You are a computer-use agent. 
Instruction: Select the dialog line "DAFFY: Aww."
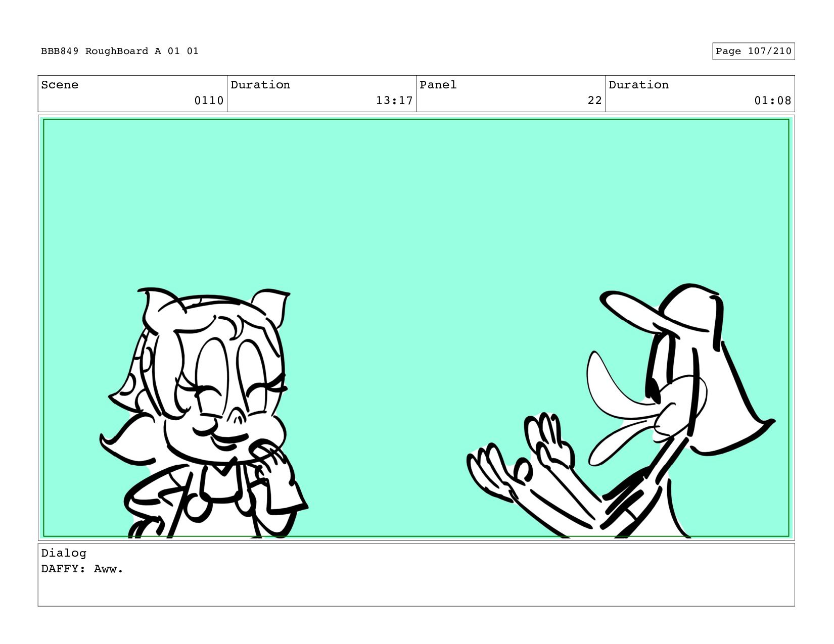point(82,569)
